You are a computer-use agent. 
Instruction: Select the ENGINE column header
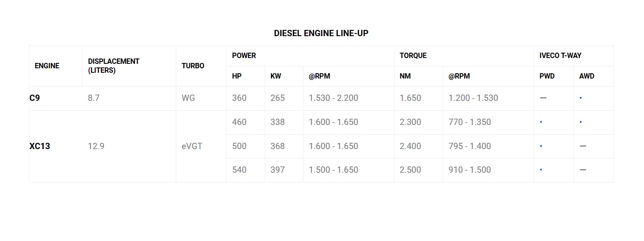click(x=47, y=66)
